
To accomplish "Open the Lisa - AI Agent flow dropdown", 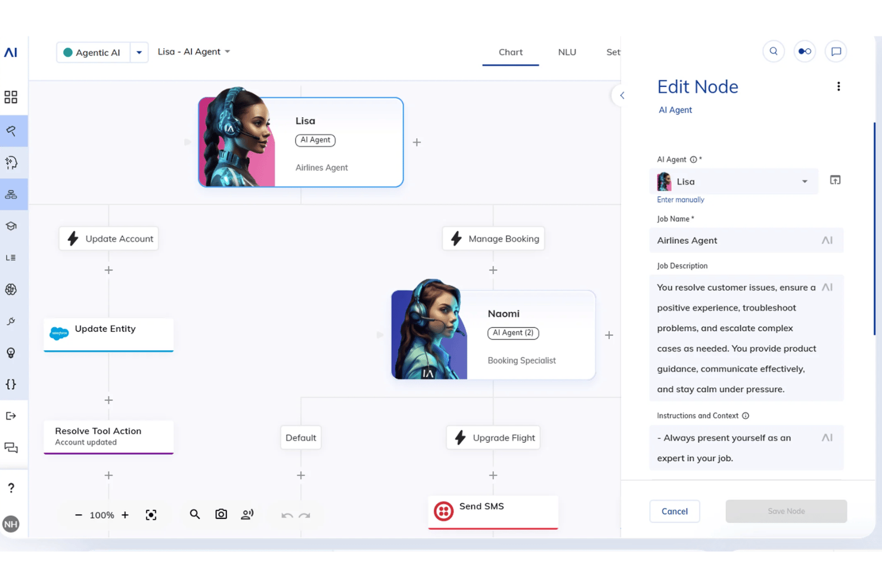I will click(194, 52).
